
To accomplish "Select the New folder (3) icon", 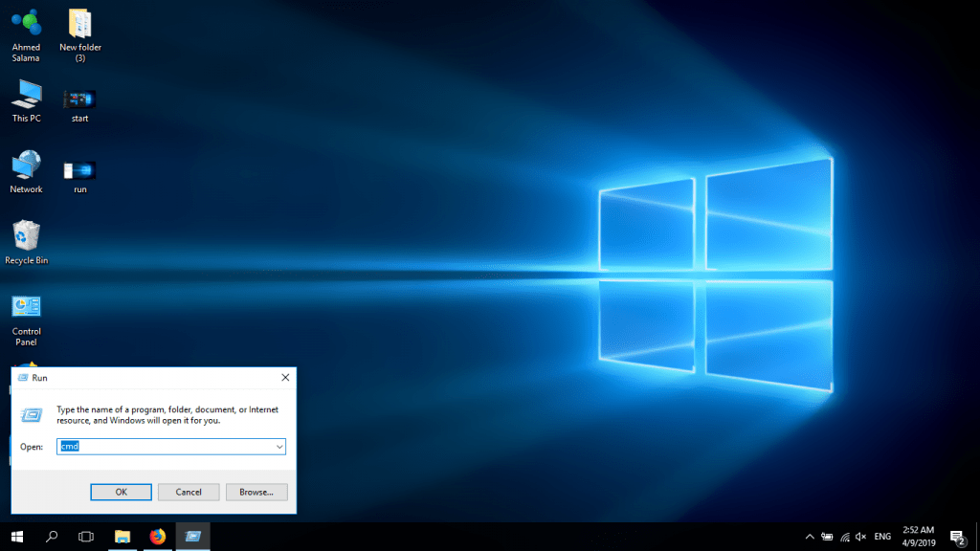I will pyautogui.click(x=80, y=35).
